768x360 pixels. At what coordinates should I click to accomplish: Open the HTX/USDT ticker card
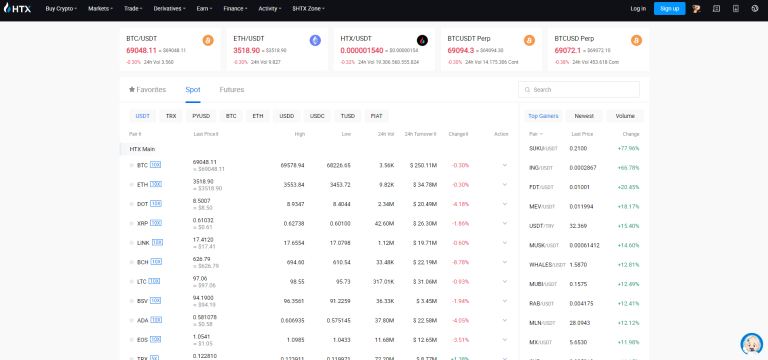(384, 49)
